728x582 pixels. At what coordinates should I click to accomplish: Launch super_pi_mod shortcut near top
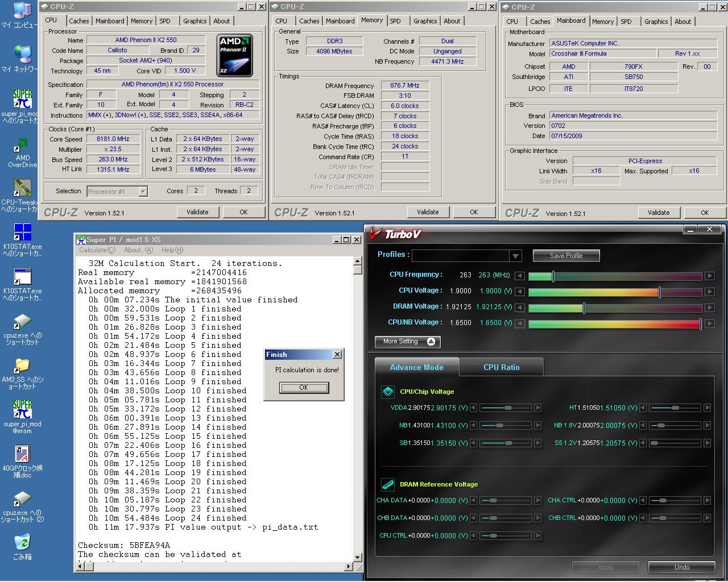click(x=21, y=106)
